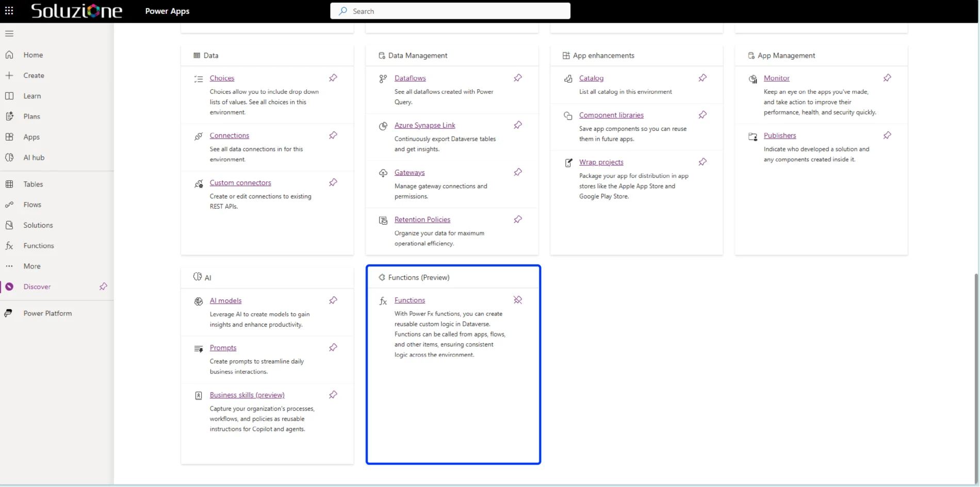Pin the Wrap projects item
The width and height of the screenshot is (980, 487).
point(703,162)
